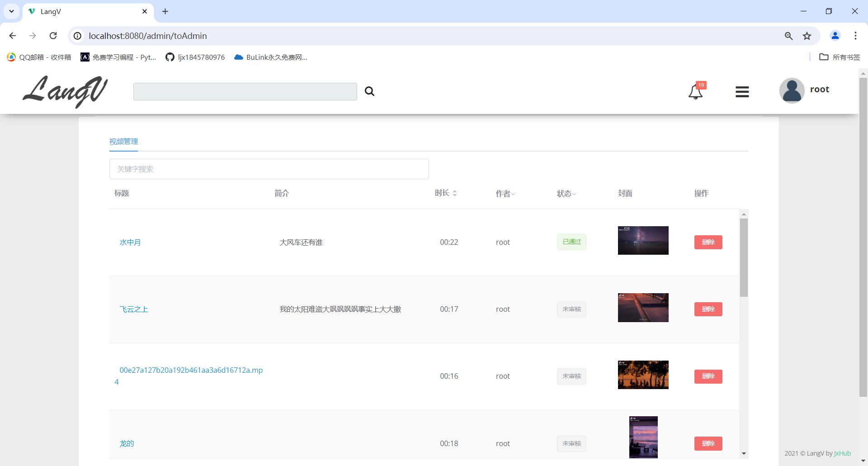
Task: Click cover thumbnail of 龙的
Action: click(x=643, y=437)
